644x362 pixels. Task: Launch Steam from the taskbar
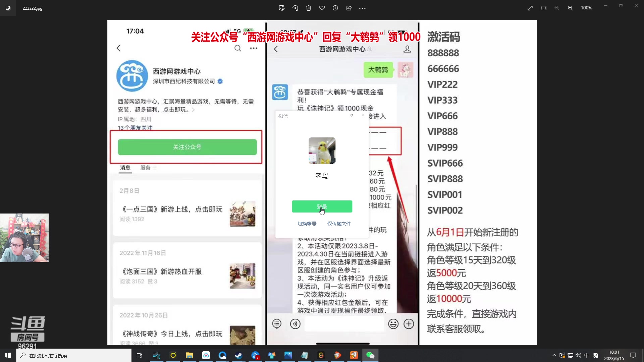tap(239, 355)
